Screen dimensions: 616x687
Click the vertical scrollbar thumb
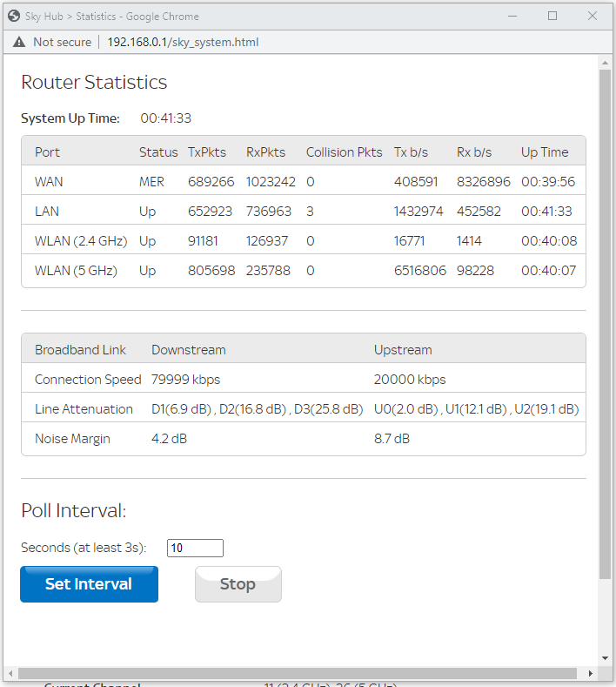tap(605, 322)
